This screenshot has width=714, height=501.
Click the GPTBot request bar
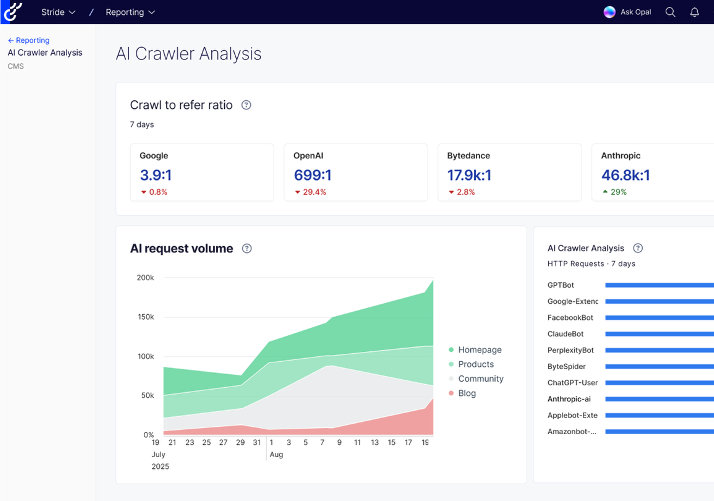(x=659, y=285)
